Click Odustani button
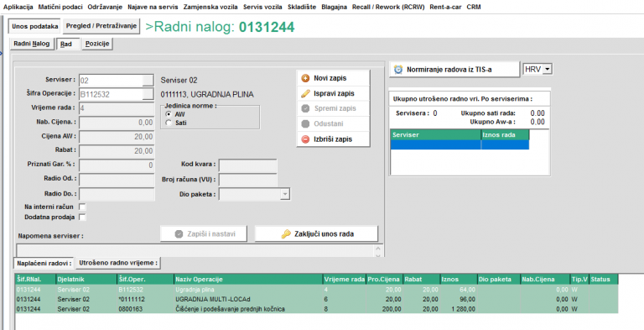Image resolution: width=644 pixels, height=330 pixels. [333, 123]
